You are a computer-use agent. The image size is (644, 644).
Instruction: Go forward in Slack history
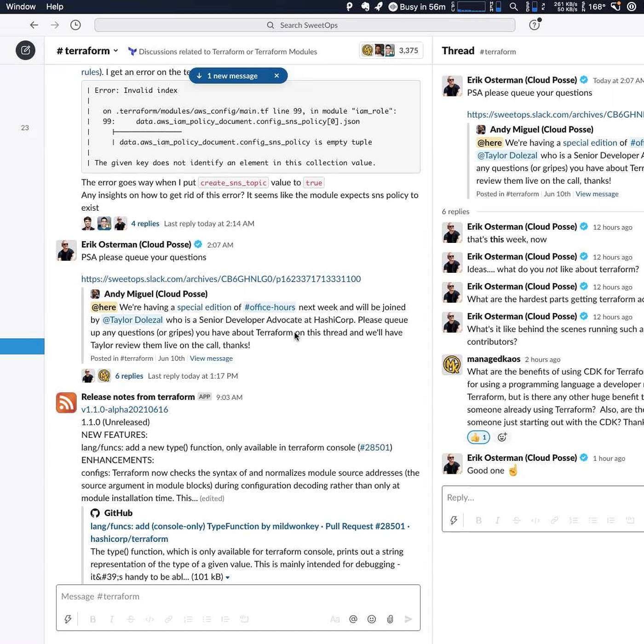pyautogui.click(x=55, y=25)
